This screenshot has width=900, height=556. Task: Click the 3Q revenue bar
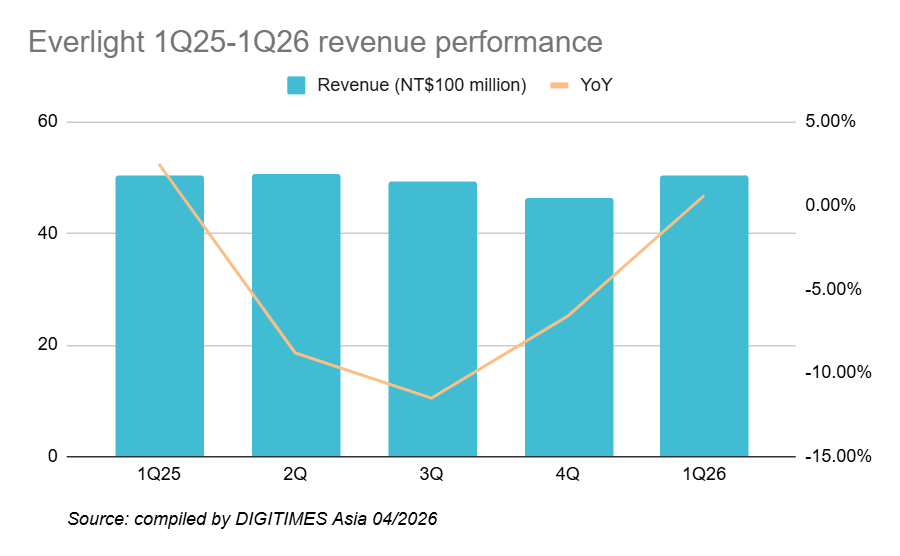point(432,320)
